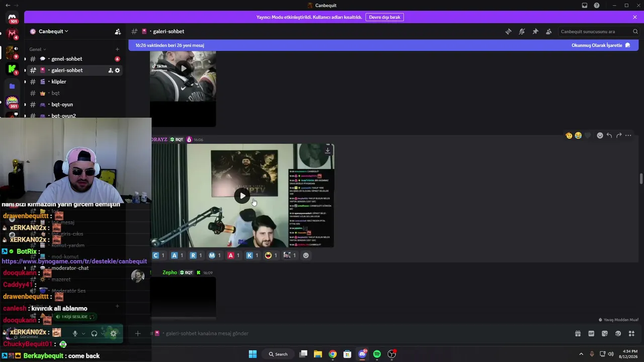Open Spotify from Windows taskbar

coord(377,354)
